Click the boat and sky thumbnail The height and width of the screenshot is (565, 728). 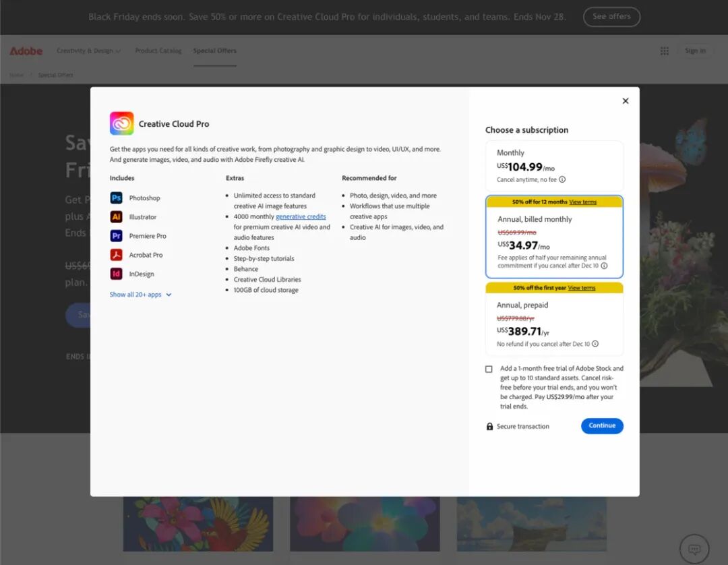(x=532, y=524)
